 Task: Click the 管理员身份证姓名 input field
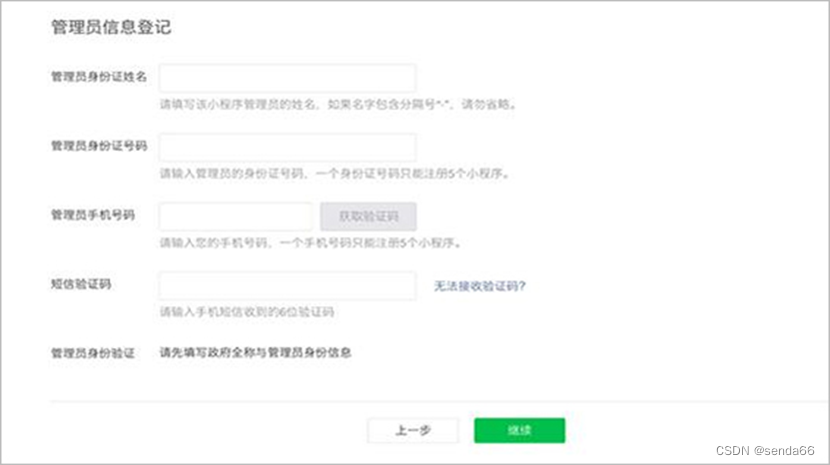click(x=287, y=78)
